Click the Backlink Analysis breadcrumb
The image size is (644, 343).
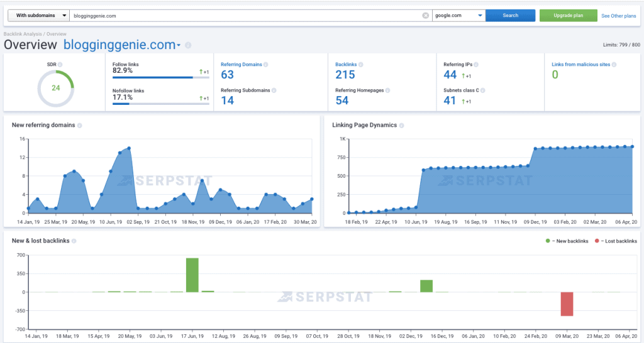pos(23,34)
